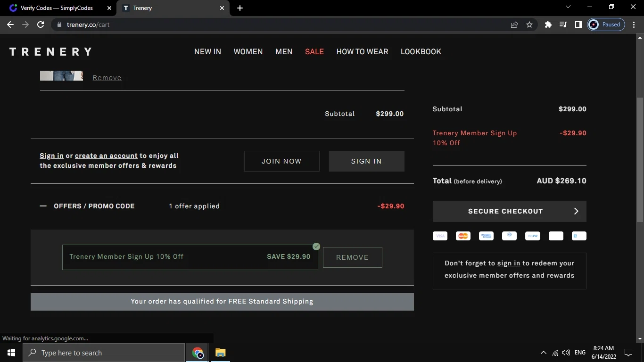Click the Mastercard payment icon
644x362 pixels.
pyautogui.click(x=463, y=236)
